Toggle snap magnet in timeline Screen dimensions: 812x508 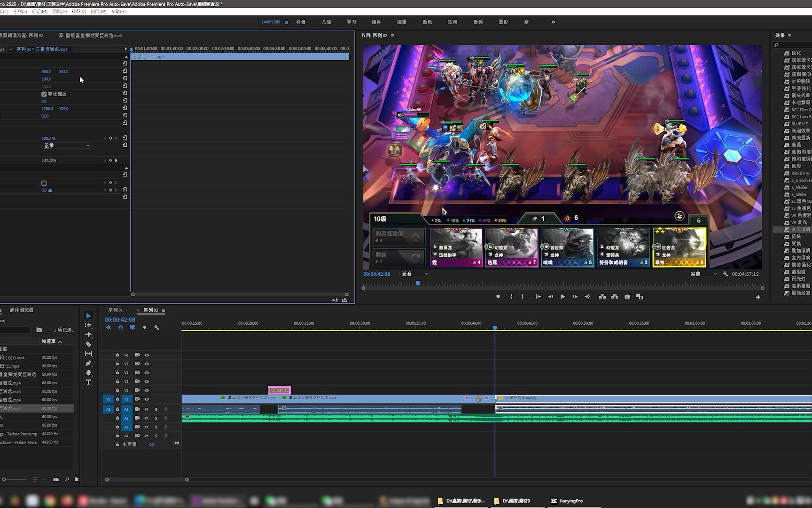click(x=120, y=327)
